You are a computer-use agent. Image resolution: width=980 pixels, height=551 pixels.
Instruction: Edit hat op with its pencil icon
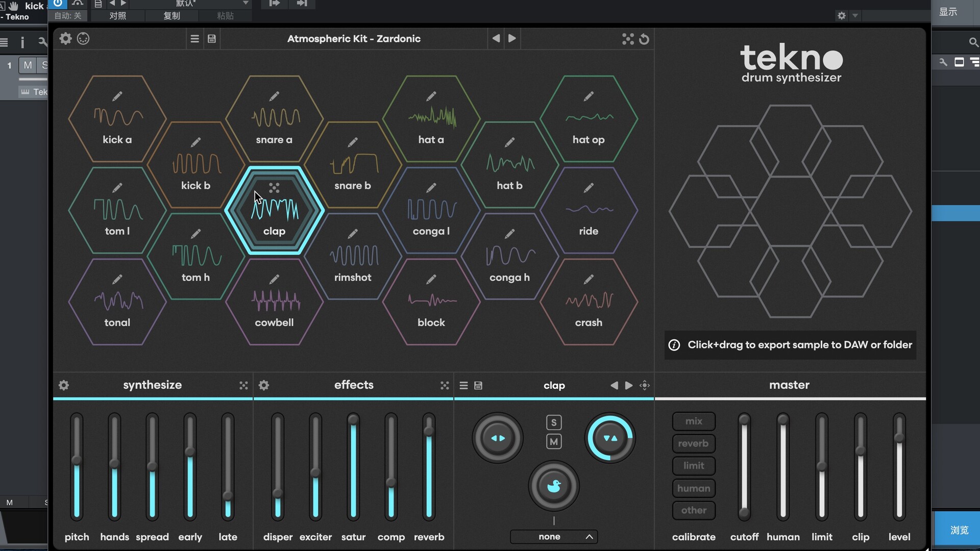pyautogui.click(x=589, y=96)
